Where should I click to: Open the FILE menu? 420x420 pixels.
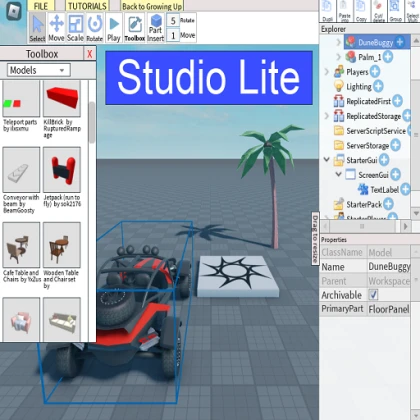coord(41,6)
